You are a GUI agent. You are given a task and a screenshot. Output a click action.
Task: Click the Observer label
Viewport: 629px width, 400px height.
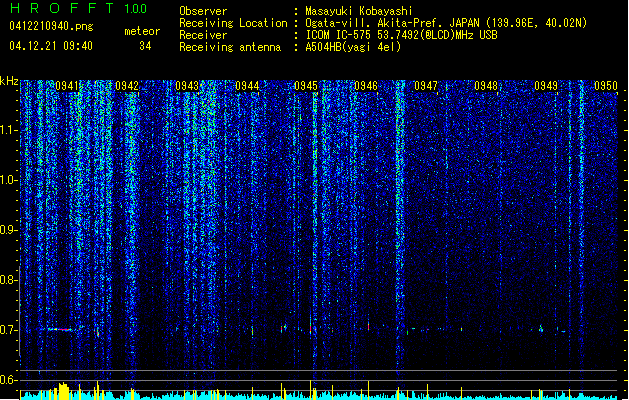tap(203, 11)
